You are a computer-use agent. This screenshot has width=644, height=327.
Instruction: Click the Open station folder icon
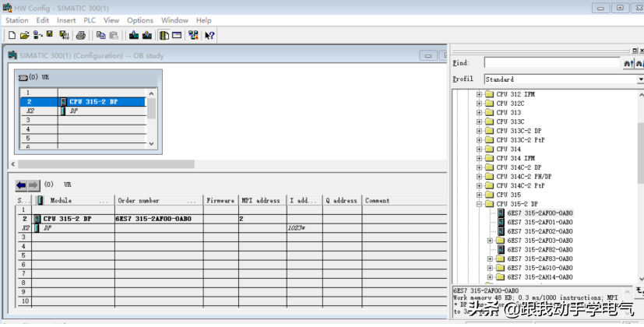25,35
